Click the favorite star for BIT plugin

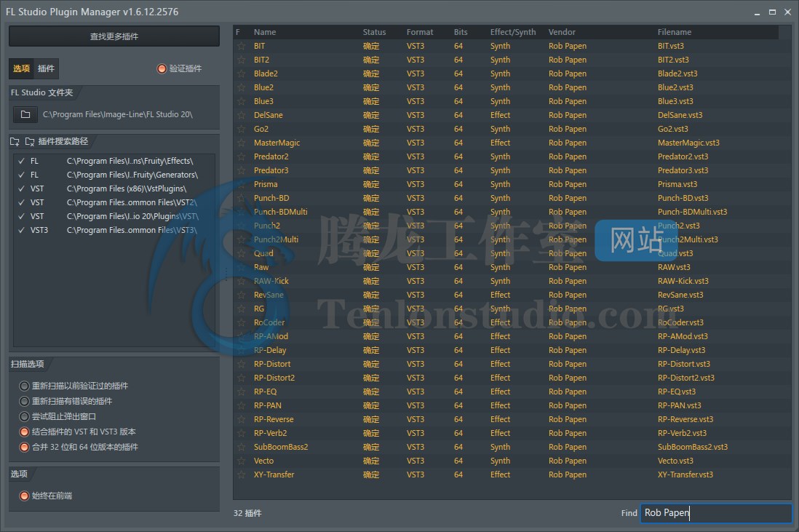pos(241,46)
